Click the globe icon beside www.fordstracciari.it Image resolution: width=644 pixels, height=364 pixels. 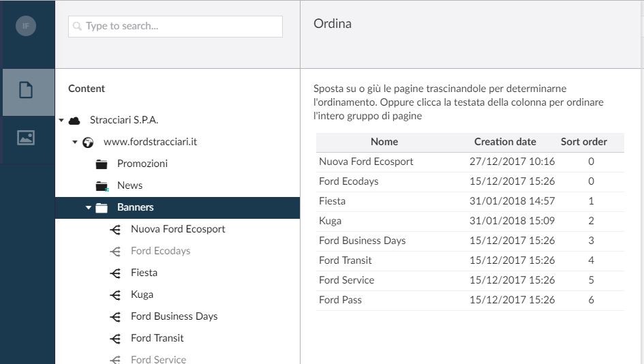pos(88,142)
